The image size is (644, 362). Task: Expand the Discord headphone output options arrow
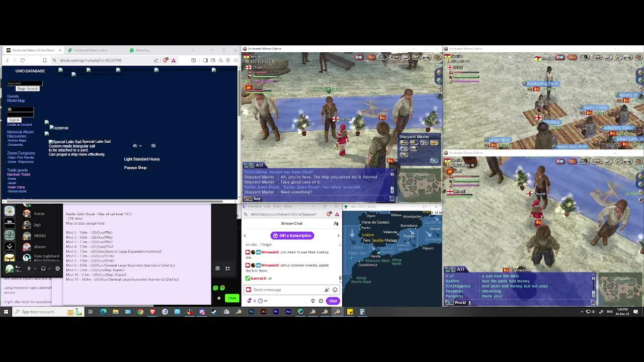49,268
